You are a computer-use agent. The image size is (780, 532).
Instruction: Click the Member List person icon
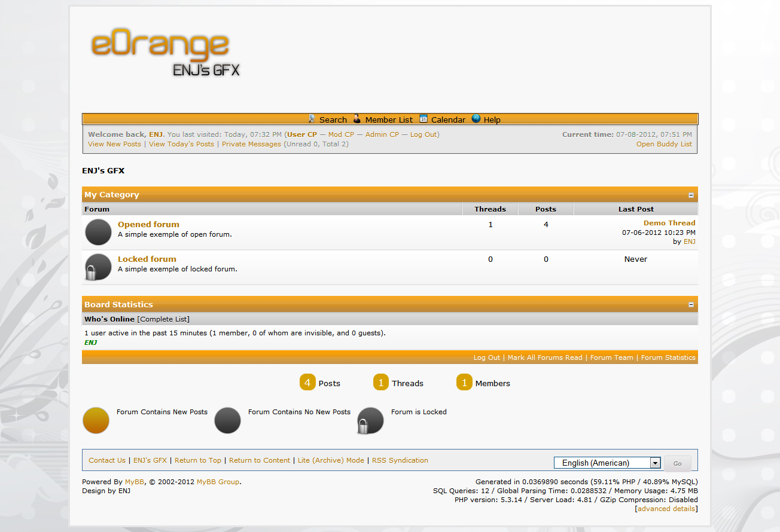tap(357, 119)
